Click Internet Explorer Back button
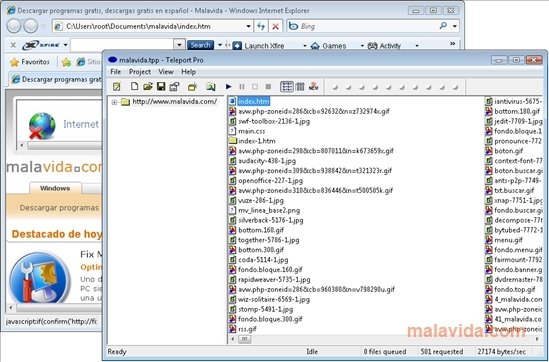 click(x=14, y=26)
